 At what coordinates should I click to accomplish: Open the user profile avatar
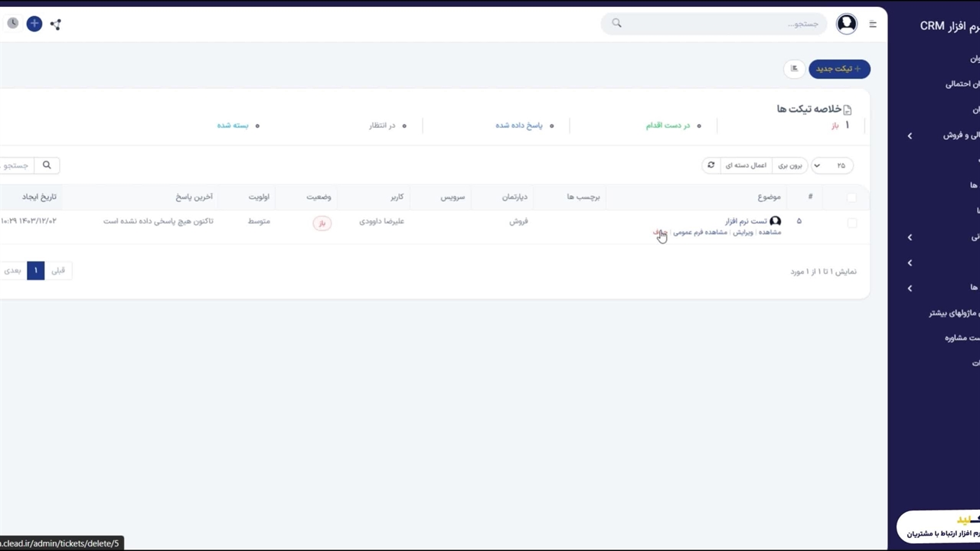[x=846, y=24]
